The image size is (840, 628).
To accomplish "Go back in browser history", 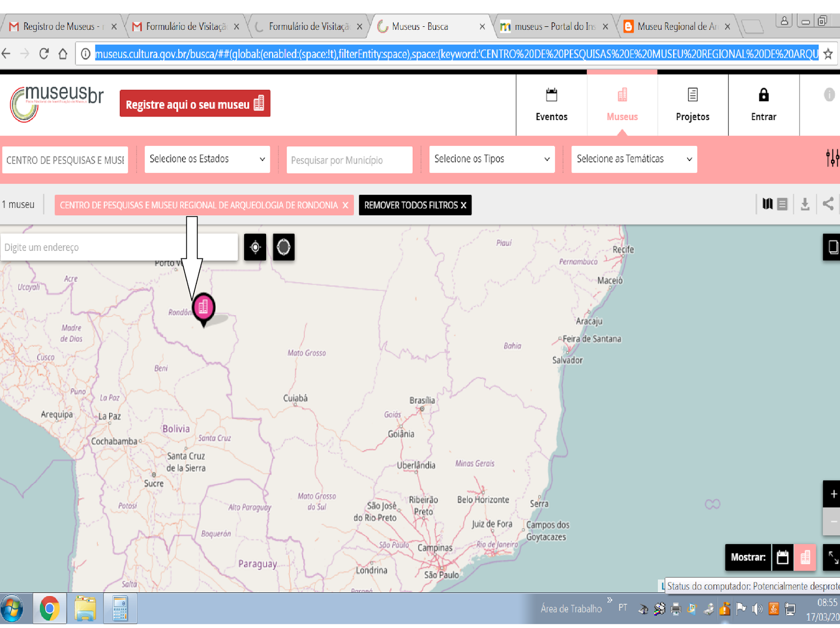I will (x=6, y=54).
